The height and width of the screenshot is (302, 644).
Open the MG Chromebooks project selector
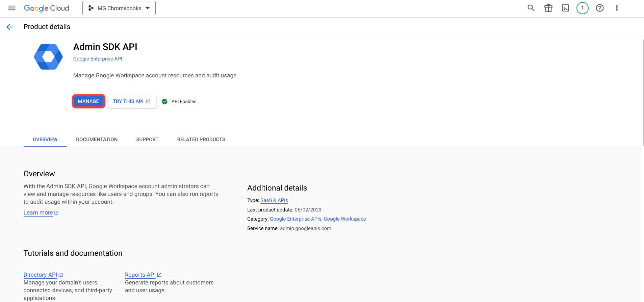(x=119, y=8)
